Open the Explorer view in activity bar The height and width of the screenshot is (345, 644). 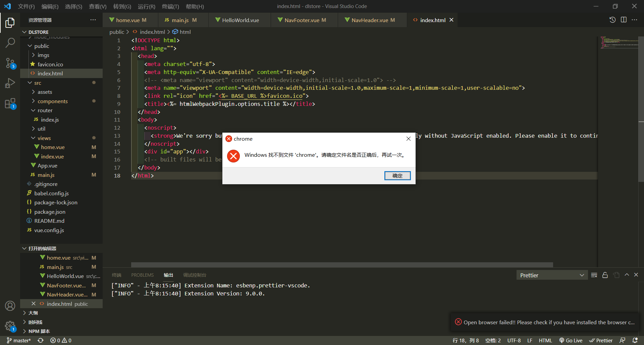pos(10,22)
